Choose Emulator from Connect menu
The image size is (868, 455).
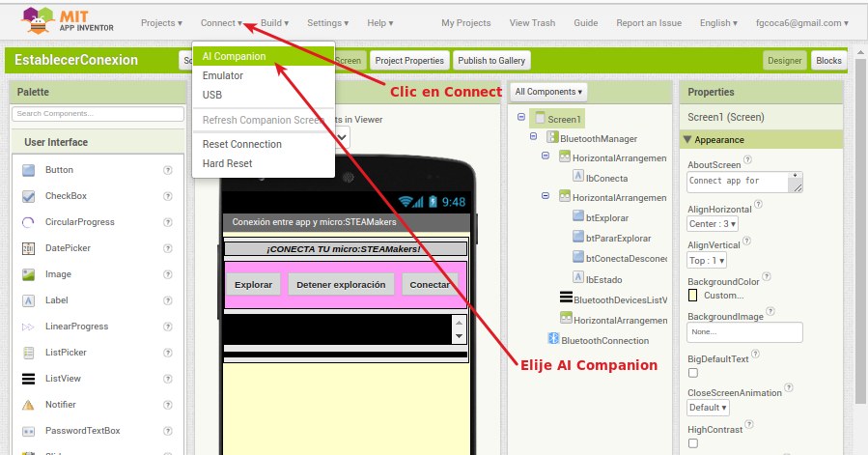264,75
